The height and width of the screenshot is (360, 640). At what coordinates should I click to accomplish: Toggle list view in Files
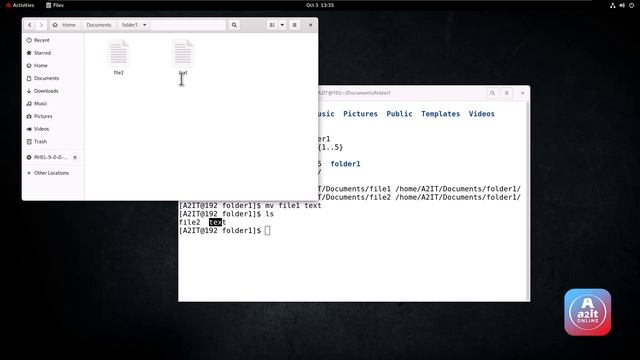[272, 25]
